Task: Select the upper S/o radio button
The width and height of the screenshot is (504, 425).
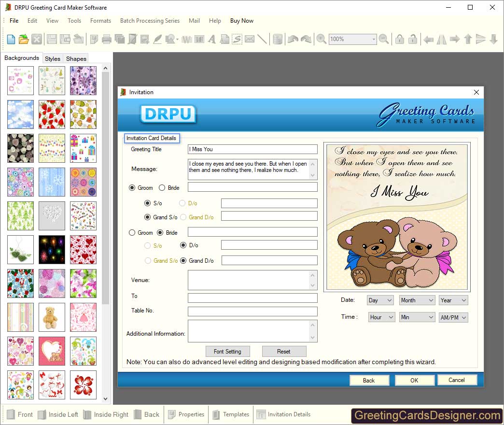Action: (x=147, y=203)
